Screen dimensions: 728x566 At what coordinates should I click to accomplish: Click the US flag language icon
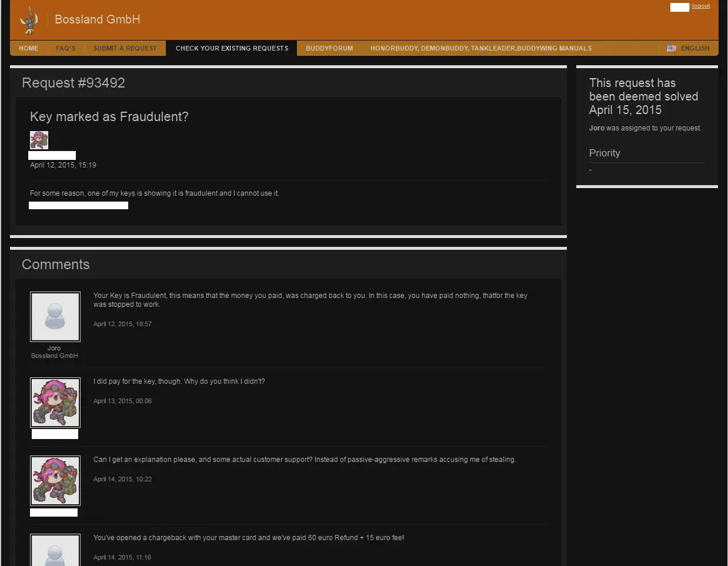point(671,48)
